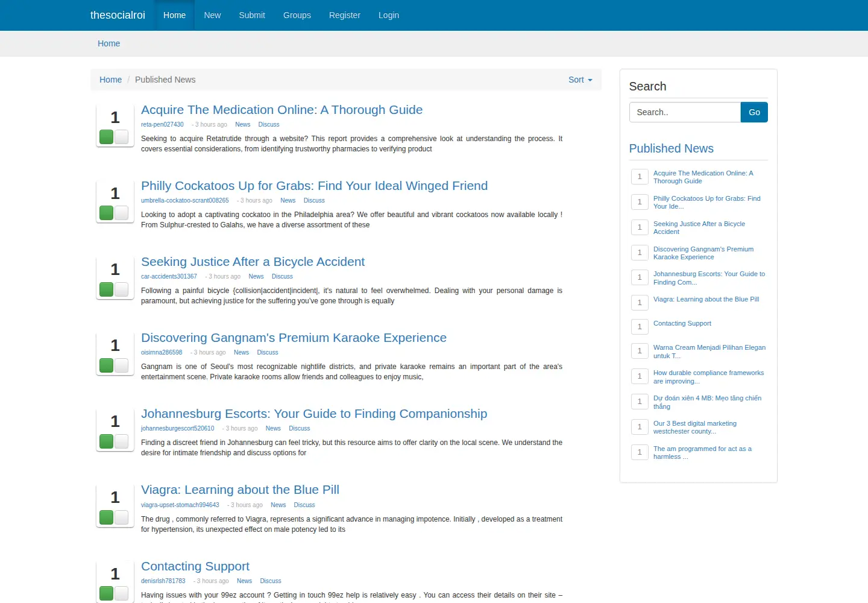
Task: Open user profile umbrella-cockatoo-scrant008265
Action: coord(185,200)
